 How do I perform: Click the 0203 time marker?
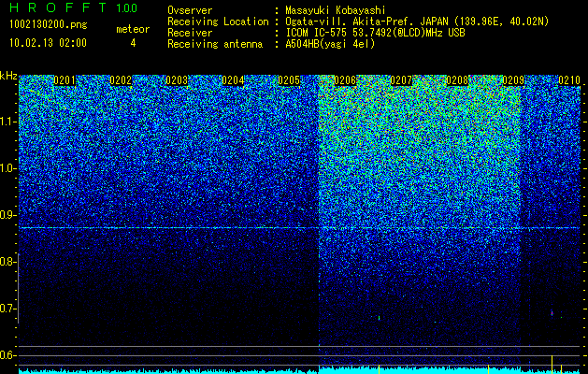[x=177, y=80]
